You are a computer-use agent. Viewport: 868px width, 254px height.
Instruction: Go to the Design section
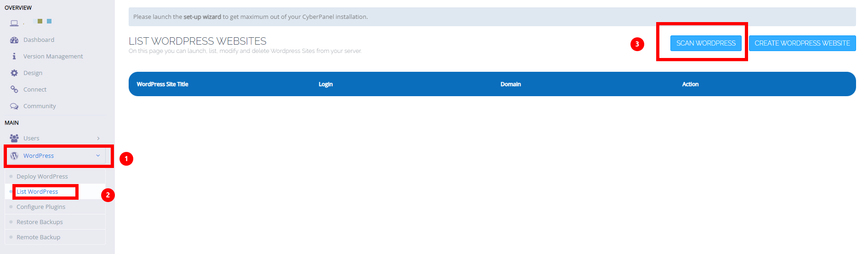click(33, 73)
